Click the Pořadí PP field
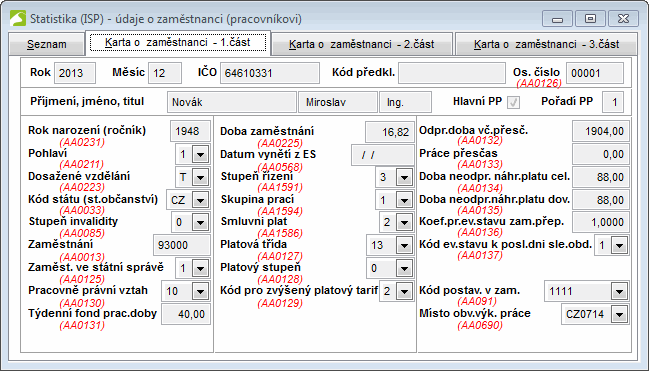The image size is (649, 371). (613, 102)
